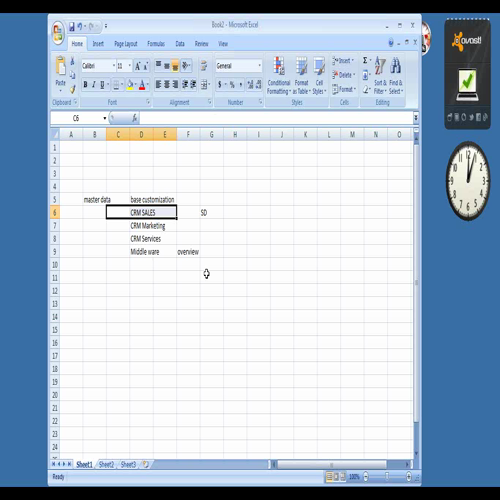Apply the red Font Color
500x500 pixels.
pos(142,85)
